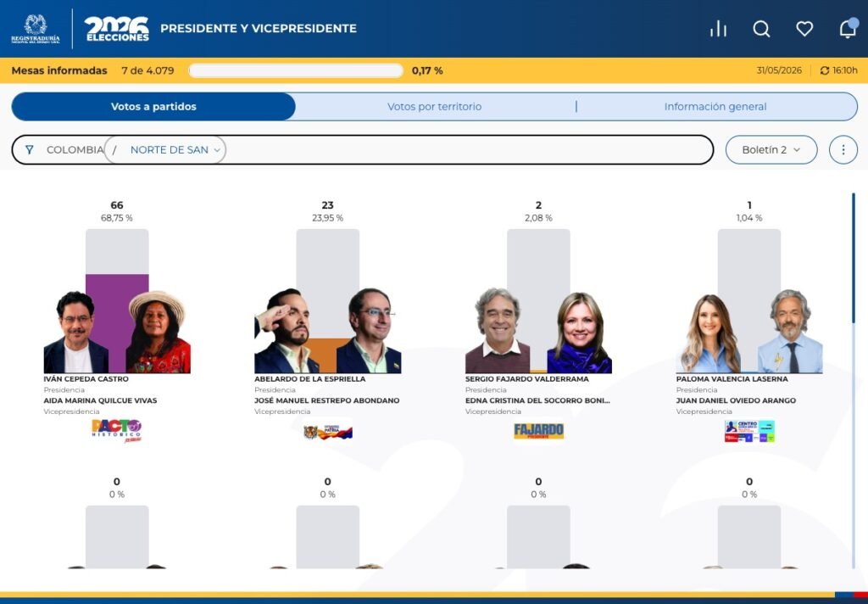Switch to Información general tab
Viewport: 868px width, 604px height.
tap(715, 106)
